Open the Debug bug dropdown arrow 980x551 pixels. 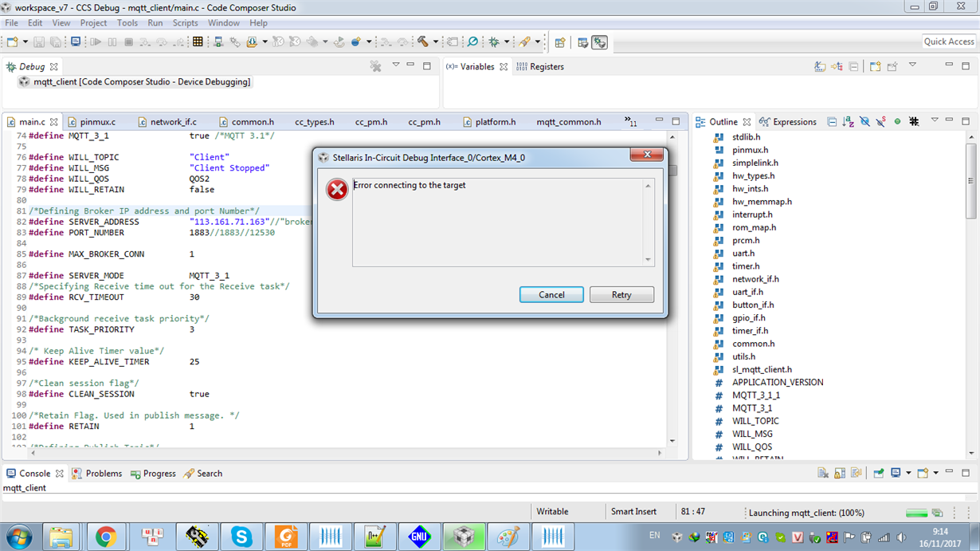(x=507, y=41)
